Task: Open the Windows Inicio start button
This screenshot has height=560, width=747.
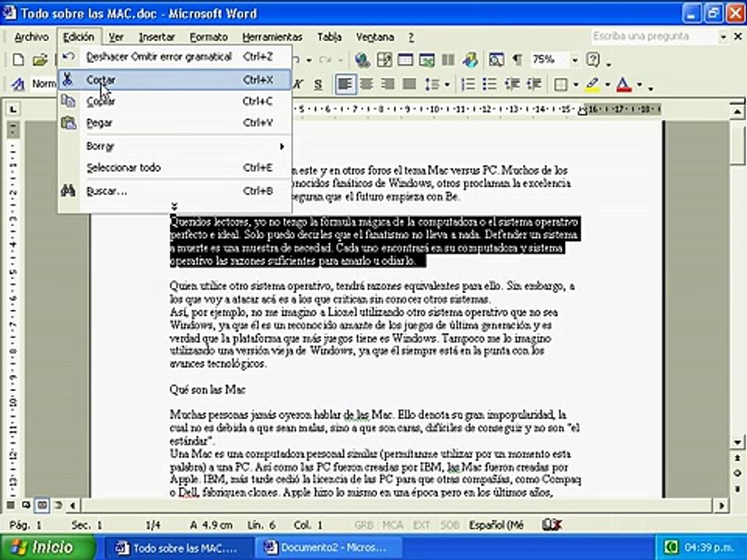Action: 47,547
